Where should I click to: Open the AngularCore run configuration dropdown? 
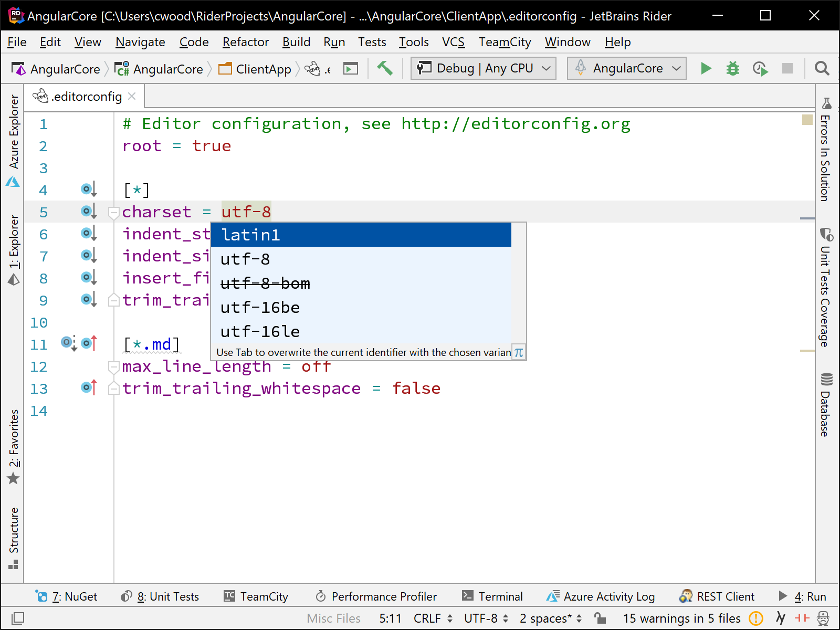[x=627, y=68]
